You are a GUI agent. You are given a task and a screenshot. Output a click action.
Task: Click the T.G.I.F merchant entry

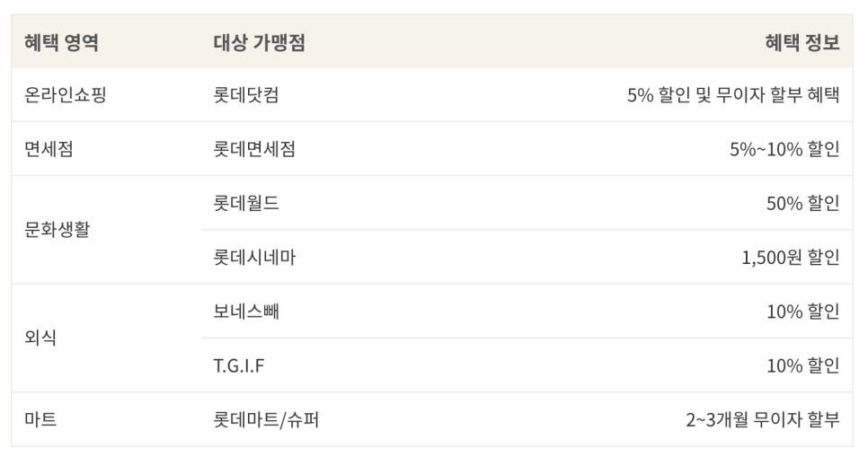click(x=239, y=365)
